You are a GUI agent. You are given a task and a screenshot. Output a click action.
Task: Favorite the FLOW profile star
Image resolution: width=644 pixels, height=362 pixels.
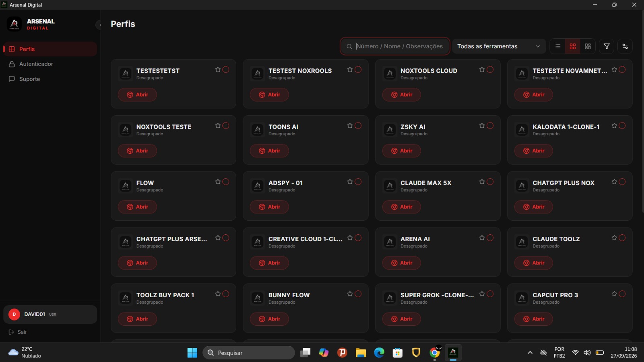(218, 182)
